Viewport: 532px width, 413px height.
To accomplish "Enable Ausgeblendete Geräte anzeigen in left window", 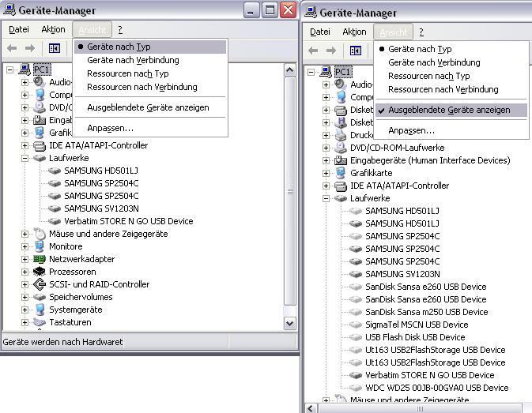I will tap(150, 107).
